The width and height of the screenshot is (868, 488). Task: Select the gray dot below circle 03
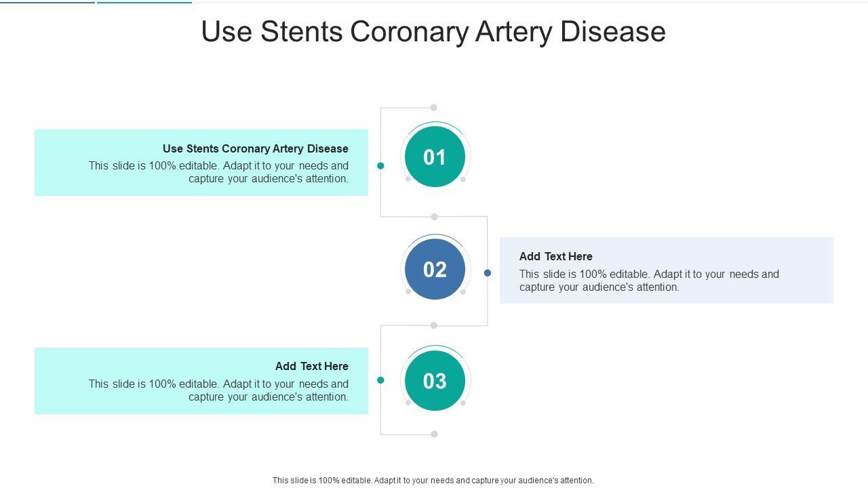tap(434, 434)
